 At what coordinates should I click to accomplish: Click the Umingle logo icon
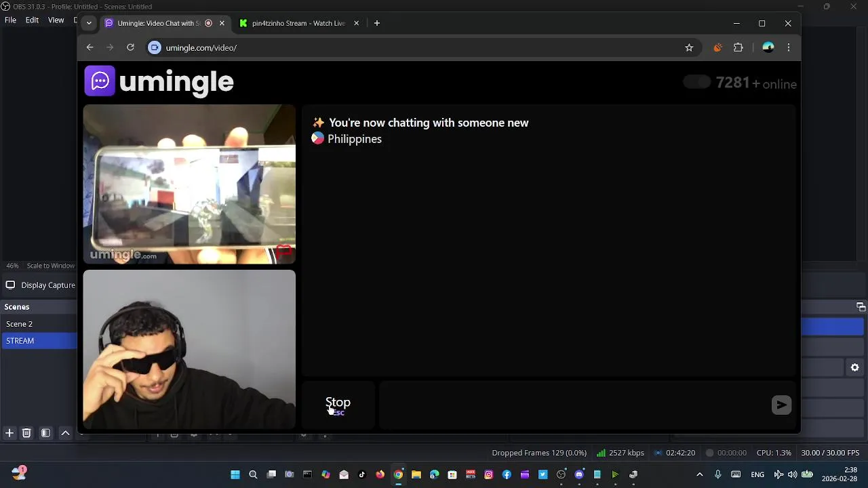point(100,81)
